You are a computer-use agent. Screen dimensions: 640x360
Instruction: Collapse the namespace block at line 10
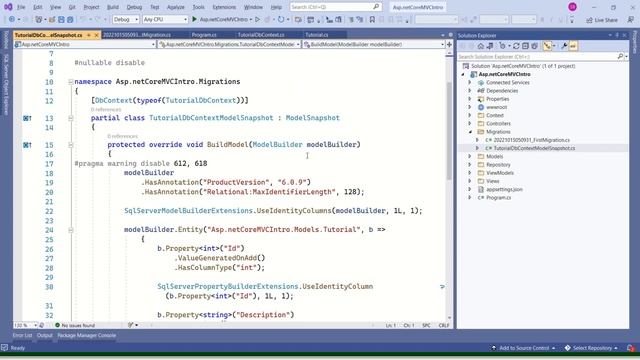tap(71, 82)
